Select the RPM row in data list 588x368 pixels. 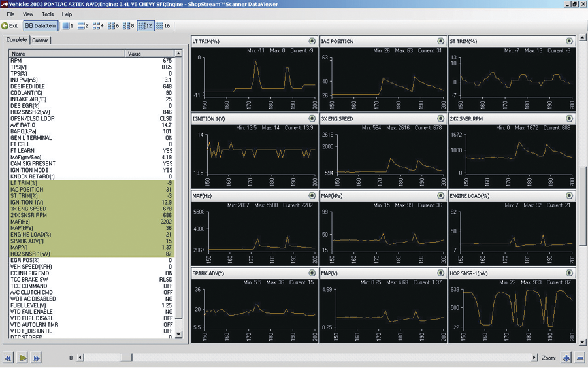(x=65, y=61)
